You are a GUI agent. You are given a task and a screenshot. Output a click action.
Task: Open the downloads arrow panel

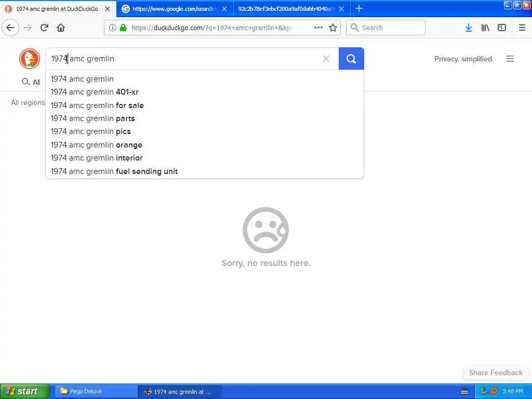(x=469, y=28)
